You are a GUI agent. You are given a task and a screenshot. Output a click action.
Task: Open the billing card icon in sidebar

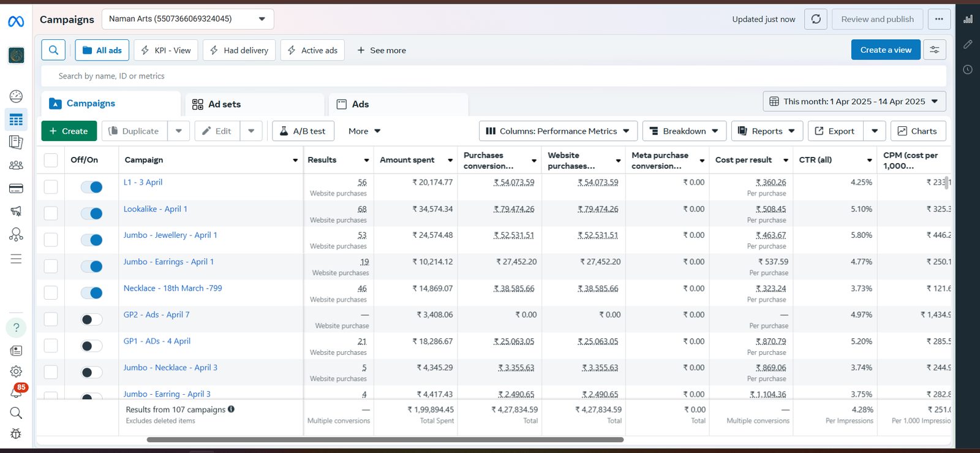point(16,188)
